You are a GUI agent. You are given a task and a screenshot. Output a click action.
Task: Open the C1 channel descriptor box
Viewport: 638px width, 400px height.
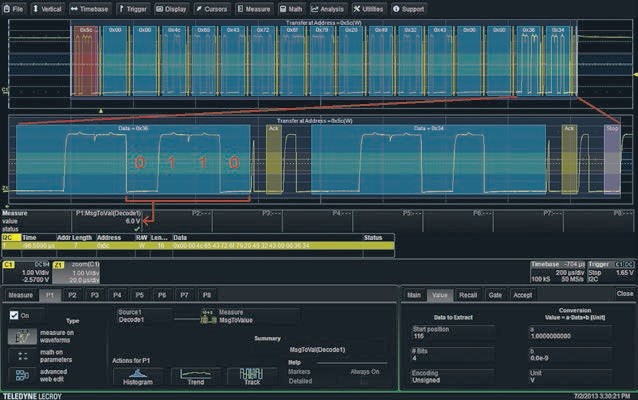26,272
